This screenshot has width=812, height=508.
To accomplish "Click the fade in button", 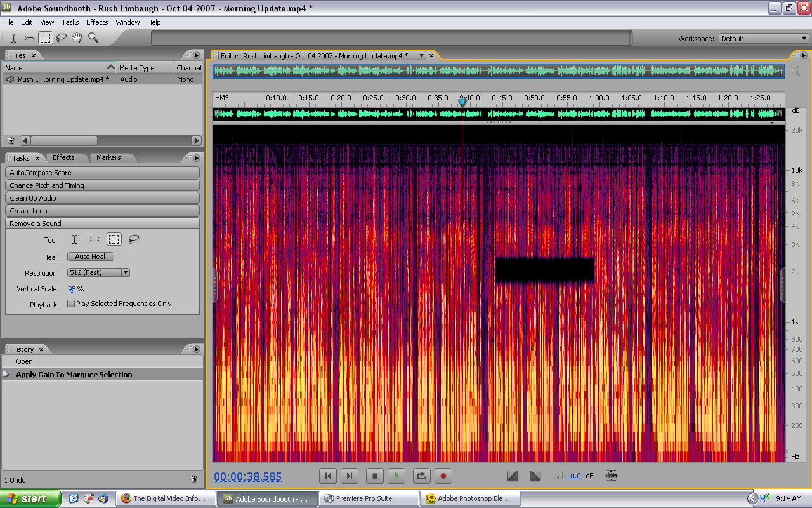I will point(513,476).
